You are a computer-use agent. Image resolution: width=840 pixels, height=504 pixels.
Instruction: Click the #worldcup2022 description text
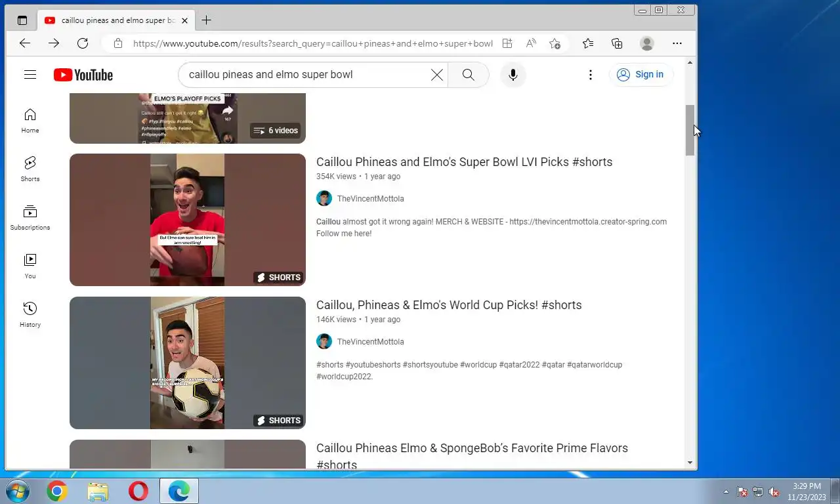pyautogui.click(x=345, y=377)
